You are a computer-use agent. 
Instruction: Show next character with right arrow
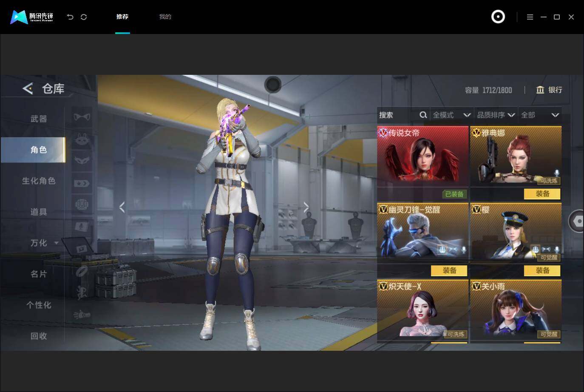(x=306, y=207)
